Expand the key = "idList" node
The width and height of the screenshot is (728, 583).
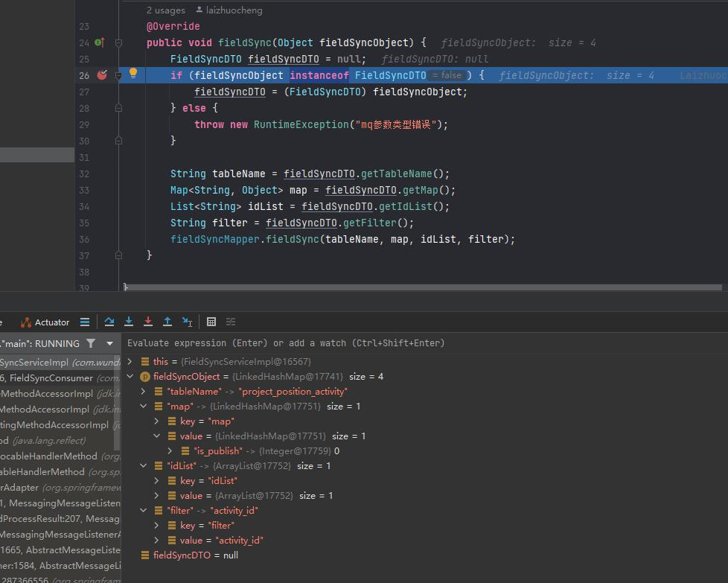156,480
